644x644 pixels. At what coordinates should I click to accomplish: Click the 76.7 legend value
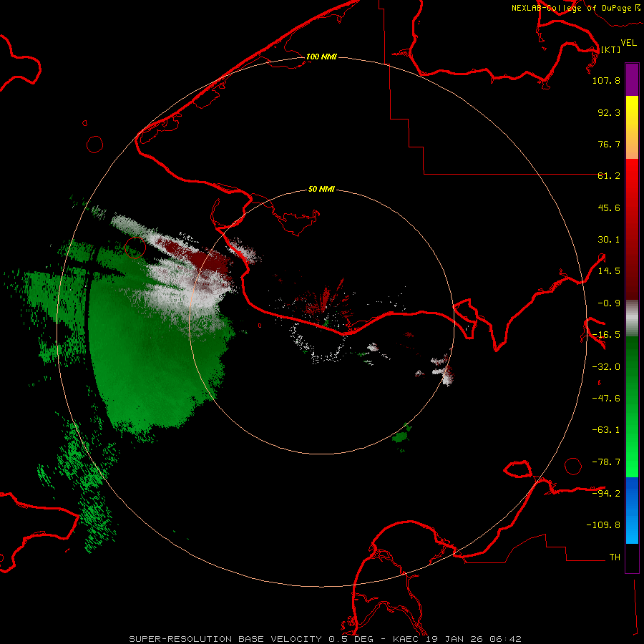coord(609,144)
